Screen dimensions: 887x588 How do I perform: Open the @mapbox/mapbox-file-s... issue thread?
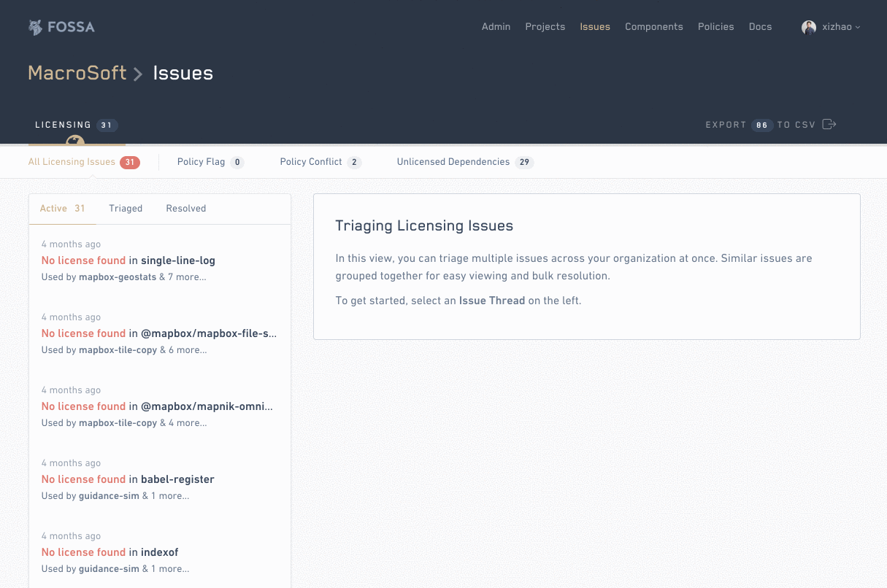click(160, 333)
